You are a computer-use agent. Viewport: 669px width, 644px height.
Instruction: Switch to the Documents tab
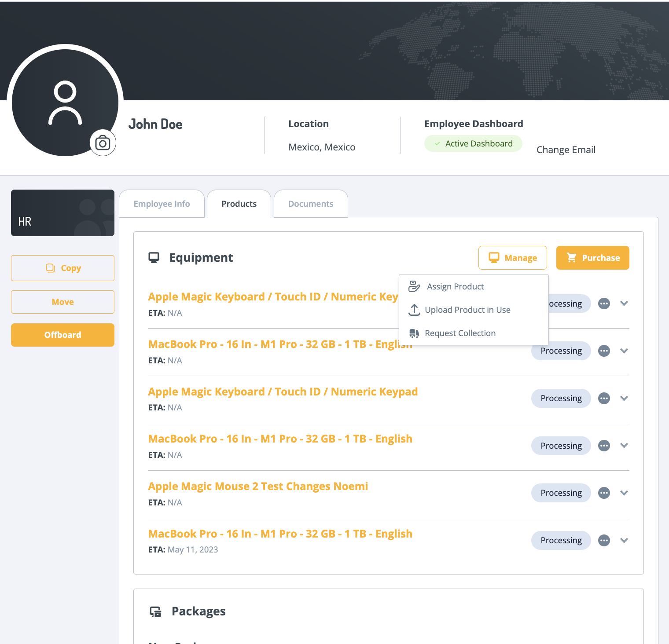(310, 204)
